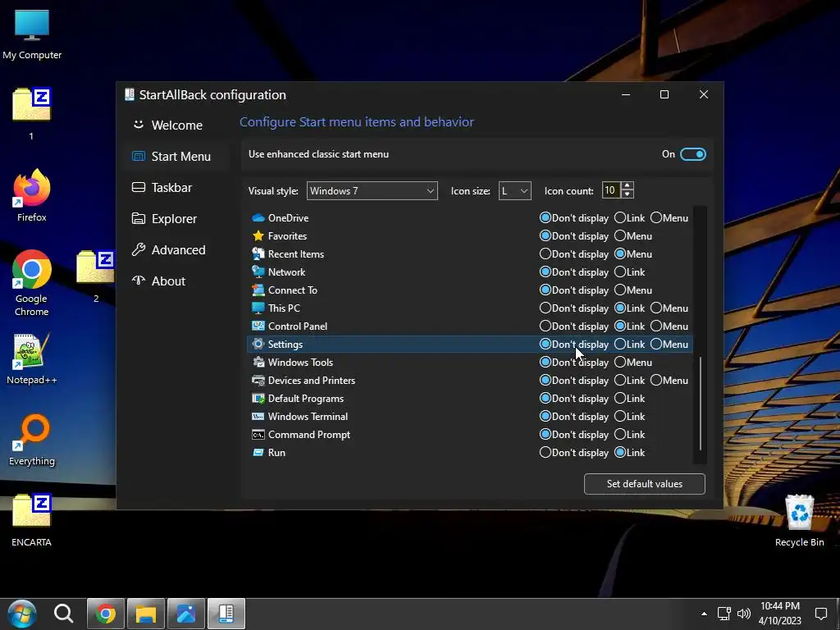The image size is (840, 630).
Task: Turn off enhanced classic start menu toggle
Action: [x=692, y=154]
